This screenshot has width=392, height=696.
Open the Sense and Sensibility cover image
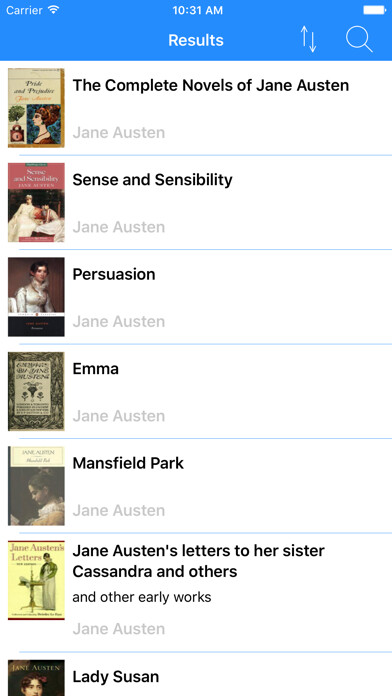[36, 202]
